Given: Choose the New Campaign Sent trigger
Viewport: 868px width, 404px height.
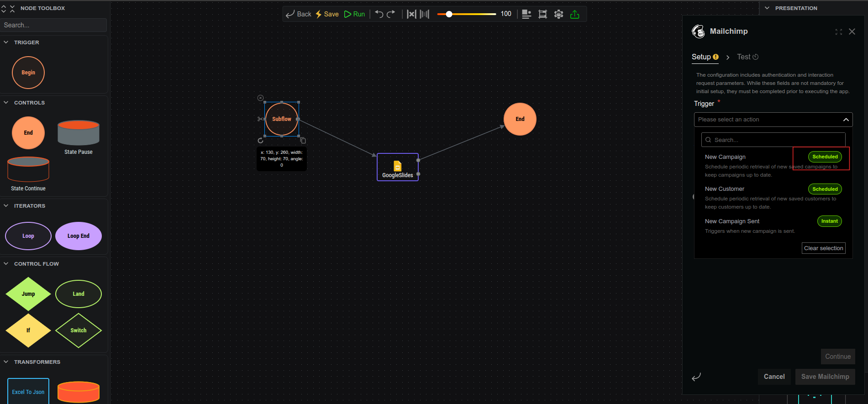Looking at the screenshot, I should 773,226.
